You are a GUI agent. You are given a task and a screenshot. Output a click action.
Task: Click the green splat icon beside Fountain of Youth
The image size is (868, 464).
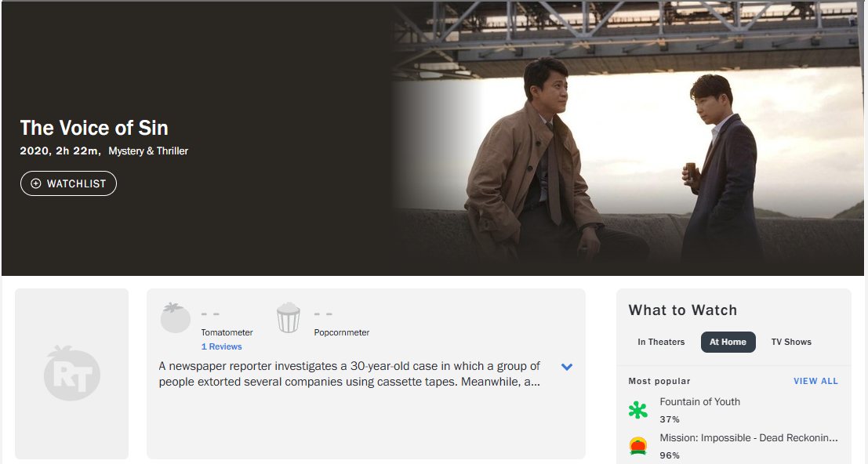point(638,410)
